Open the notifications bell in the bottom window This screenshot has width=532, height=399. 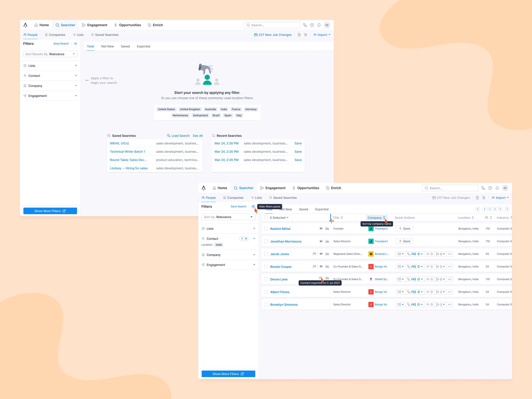[x=497, y=188]
